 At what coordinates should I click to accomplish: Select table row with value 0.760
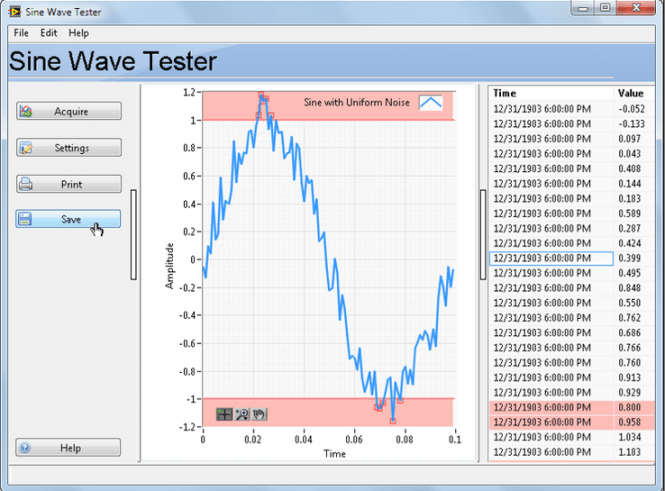[x=572, y=363]
